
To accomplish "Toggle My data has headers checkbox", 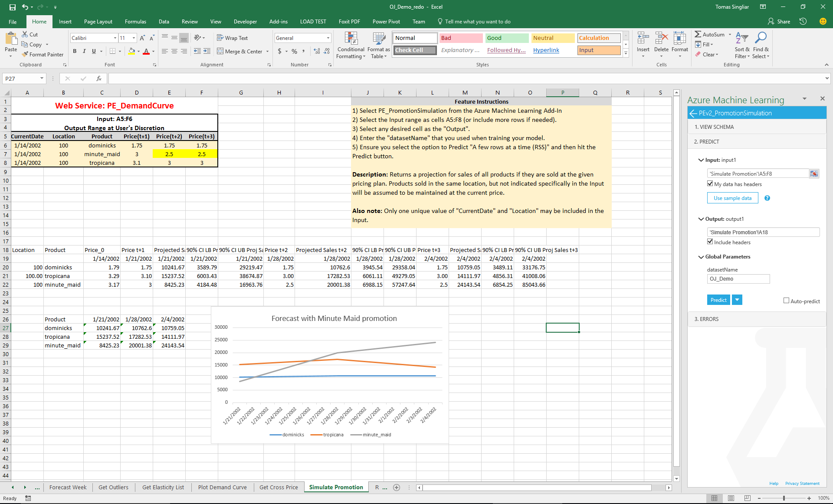I will click(x=710, y=184).
